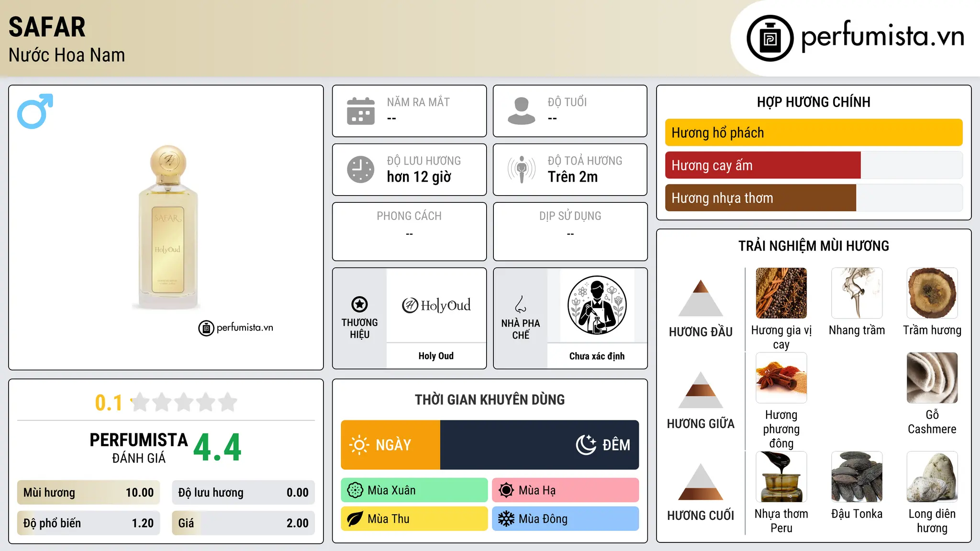Select the Long diên hương note image
Screen dimensions: 980x551
(932, 477)
